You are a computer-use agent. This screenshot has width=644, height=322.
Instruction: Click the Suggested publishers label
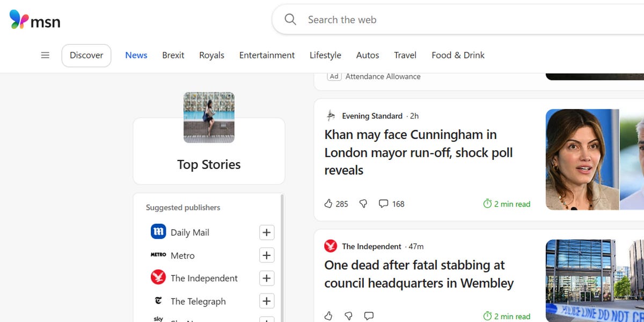tap(183, 207)
